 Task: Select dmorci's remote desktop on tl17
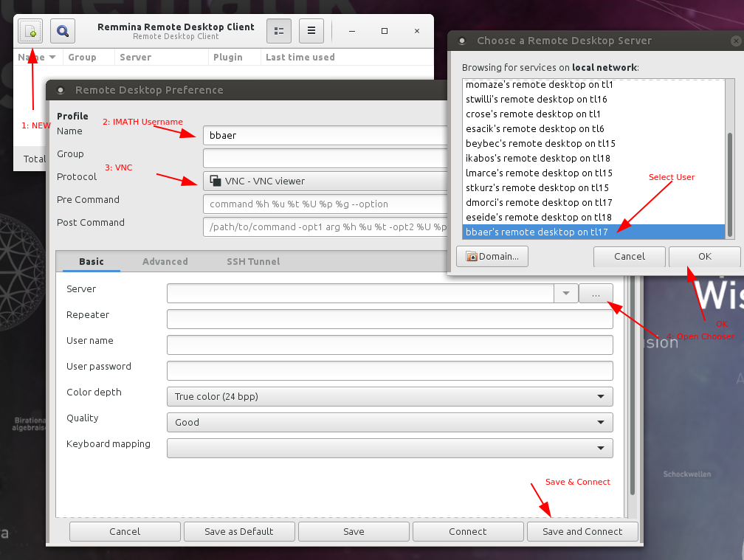593,202
